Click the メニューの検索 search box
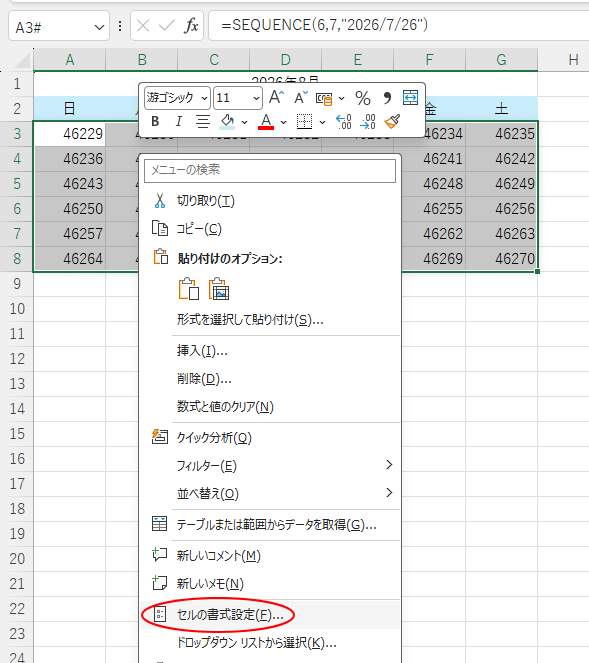The width and height of the screenshot is (589, 663). 270,170
